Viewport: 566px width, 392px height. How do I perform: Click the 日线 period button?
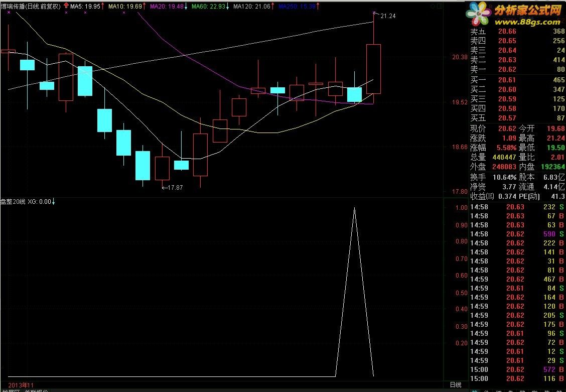pyautogui.click(x=456, y=385)
